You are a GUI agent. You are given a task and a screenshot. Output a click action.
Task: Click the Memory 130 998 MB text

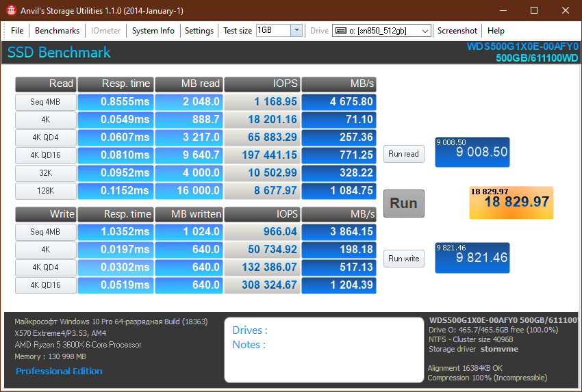pyautogui.click(x=50, y=357)
